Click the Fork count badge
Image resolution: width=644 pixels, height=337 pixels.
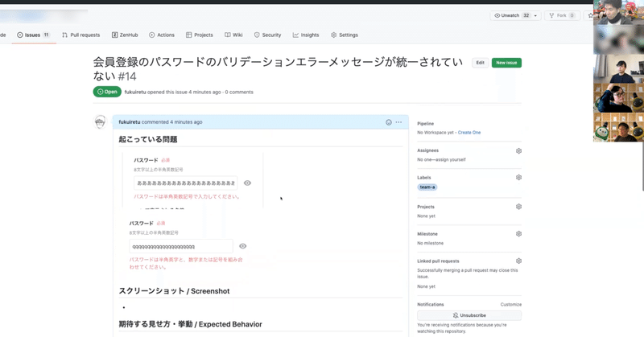pyautogui.click(x=572, y=15)
